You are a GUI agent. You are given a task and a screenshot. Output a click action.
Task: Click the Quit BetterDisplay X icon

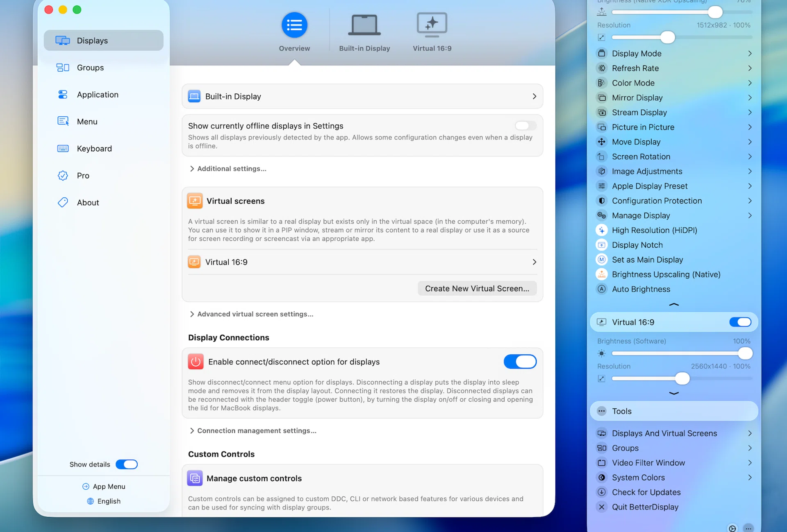click(601, 507)
